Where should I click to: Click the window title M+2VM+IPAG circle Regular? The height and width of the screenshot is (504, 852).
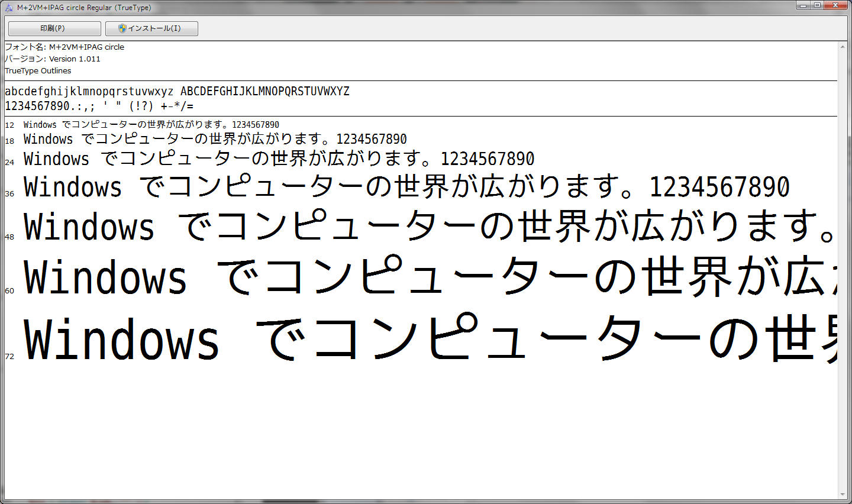point(84,8)
